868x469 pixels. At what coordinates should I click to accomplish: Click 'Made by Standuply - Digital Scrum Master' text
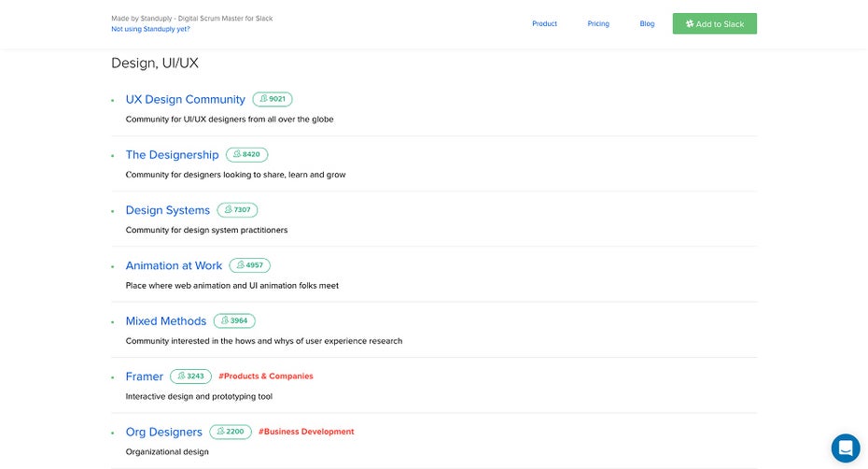pyautogui.click(x=192, y=19)
